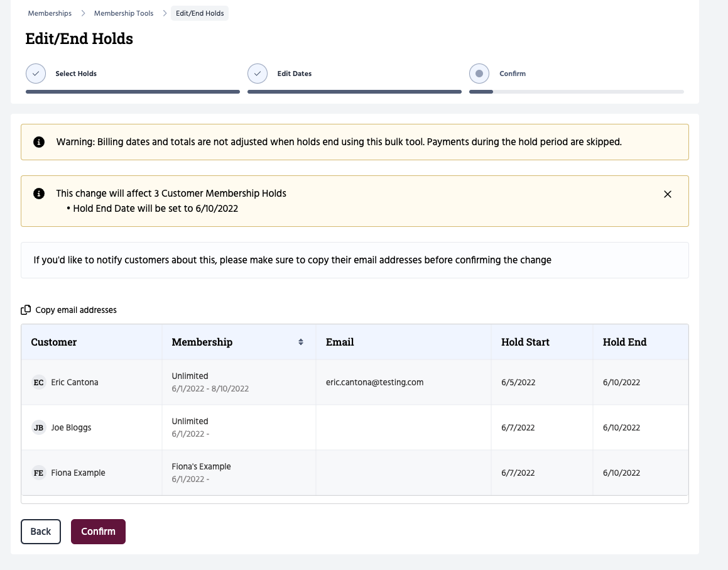Click the JB avatar for Joe Bloggs
The width and height of the screenshot is (728, 570).
coord(39,427)
